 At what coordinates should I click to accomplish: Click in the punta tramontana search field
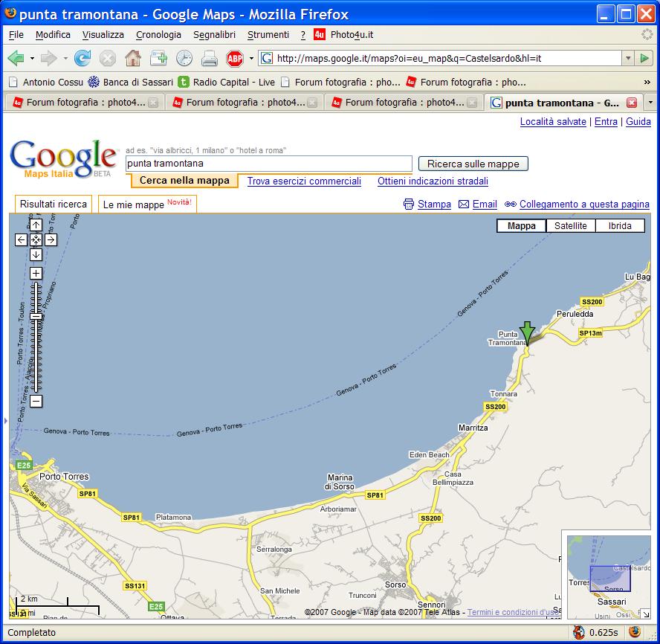tap(268, 164)
